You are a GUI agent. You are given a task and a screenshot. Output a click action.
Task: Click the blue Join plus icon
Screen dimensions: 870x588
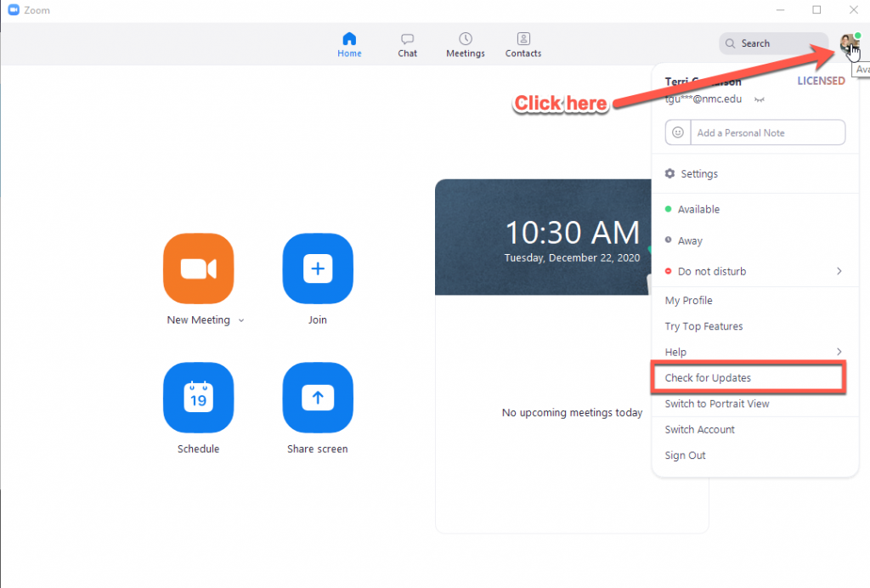[x=318, y=269]
